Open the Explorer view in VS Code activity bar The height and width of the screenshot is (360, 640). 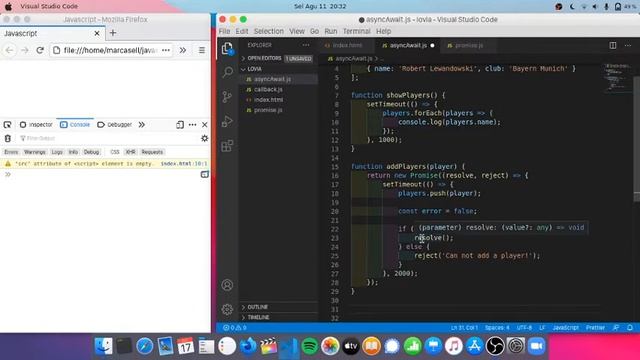pyautogui.click(x=227, y=49)
